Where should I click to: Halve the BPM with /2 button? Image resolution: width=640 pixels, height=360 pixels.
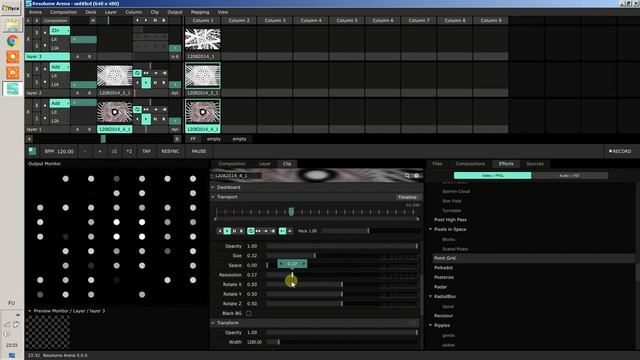pyautogui.click(x=114, y=151)
